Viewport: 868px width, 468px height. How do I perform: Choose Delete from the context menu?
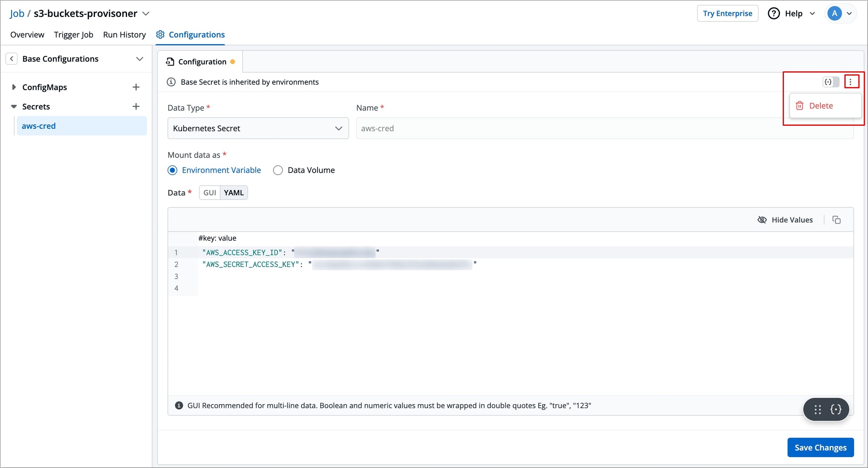[x=821, y=106]
